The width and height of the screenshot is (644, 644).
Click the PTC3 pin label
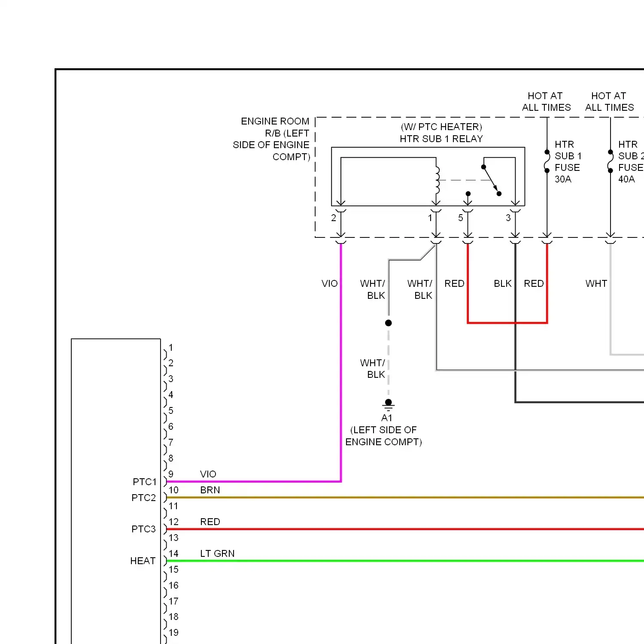(144, 529)
